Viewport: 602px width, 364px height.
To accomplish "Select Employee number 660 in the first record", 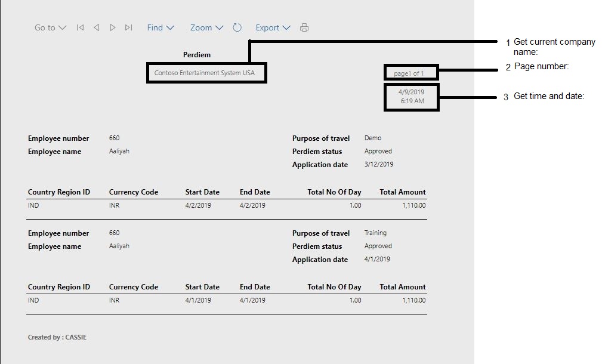I will (115, 138).
